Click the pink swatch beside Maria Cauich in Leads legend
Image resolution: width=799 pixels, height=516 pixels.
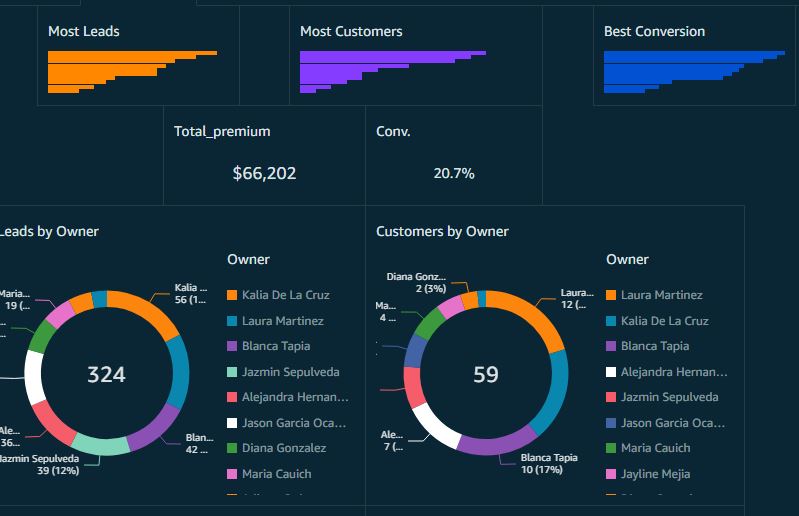232,474
